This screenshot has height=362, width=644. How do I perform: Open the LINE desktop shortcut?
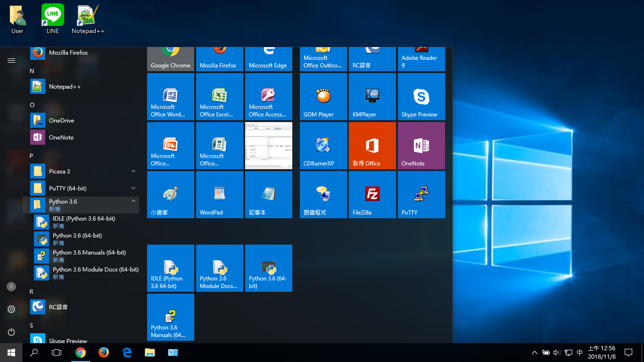click(x=53, y=19)
